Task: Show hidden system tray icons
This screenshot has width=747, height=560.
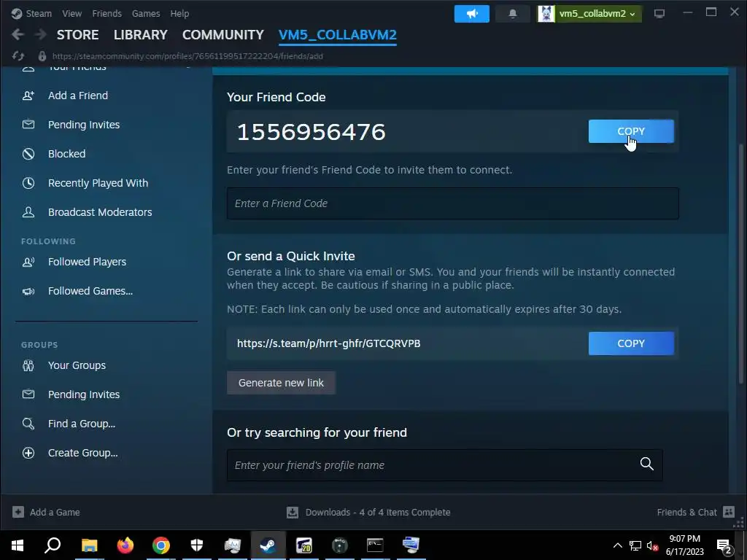Action: click(617, 545)
